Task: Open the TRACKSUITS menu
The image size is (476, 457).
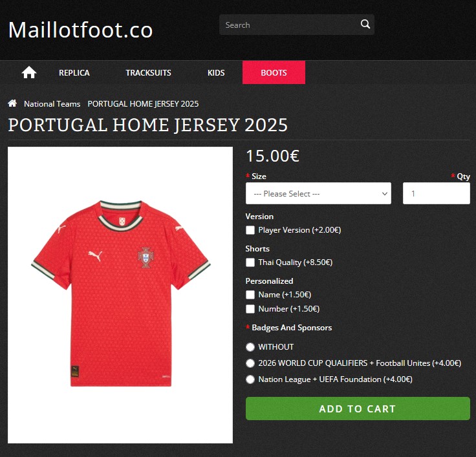Action: [149, 73]
